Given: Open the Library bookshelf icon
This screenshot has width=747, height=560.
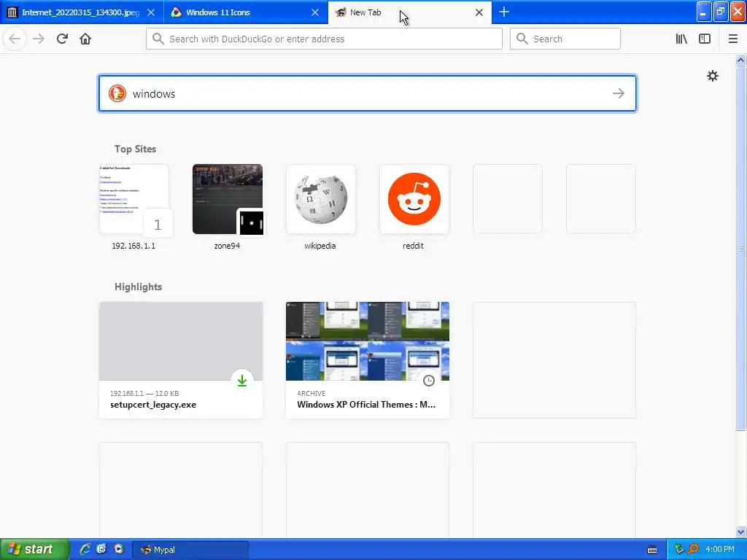Looking at the screenshot, I should (682, 39).
